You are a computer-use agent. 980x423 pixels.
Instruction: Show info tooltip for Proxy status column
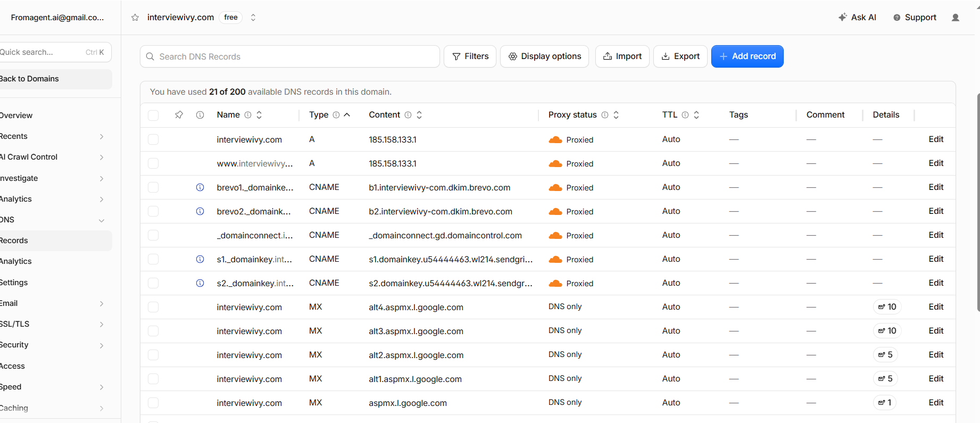(x=605, y=115)
